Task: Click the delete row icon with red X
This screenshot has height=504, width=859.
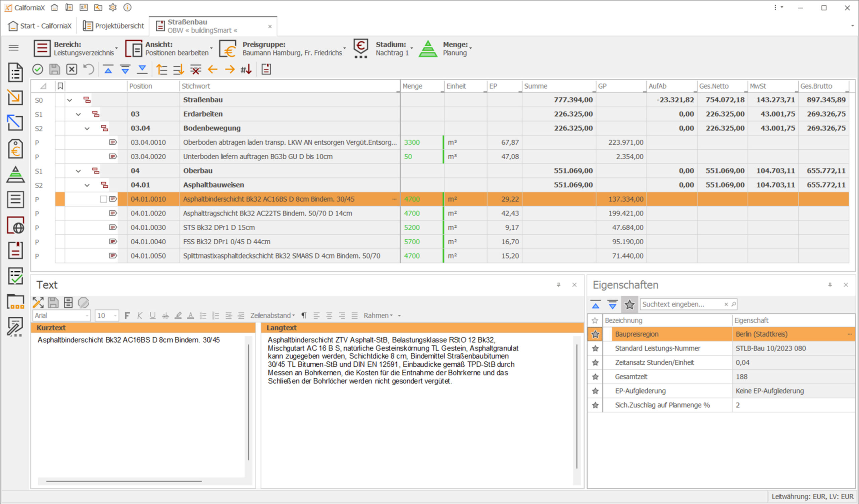Action: click(x=195, y=69)
